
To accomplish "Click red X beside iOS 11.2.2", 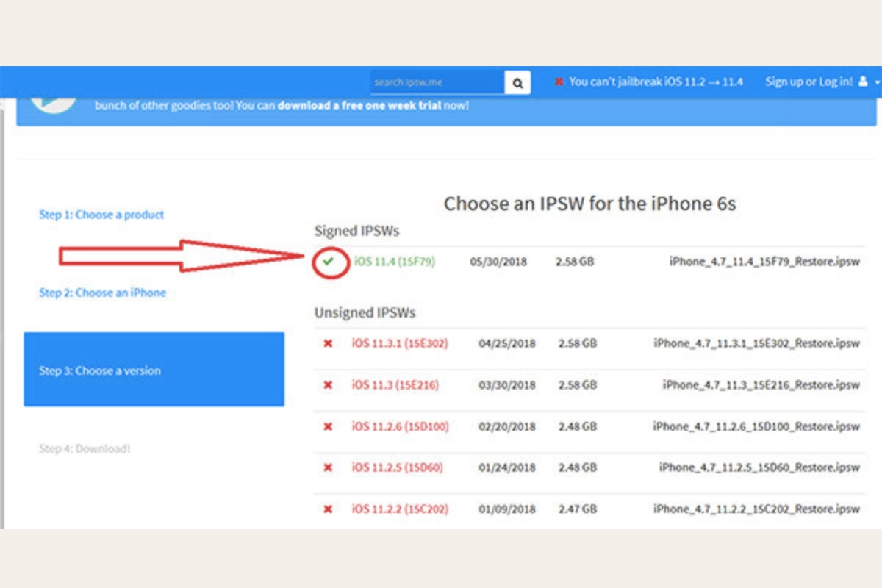I will [x=328, y=509].
